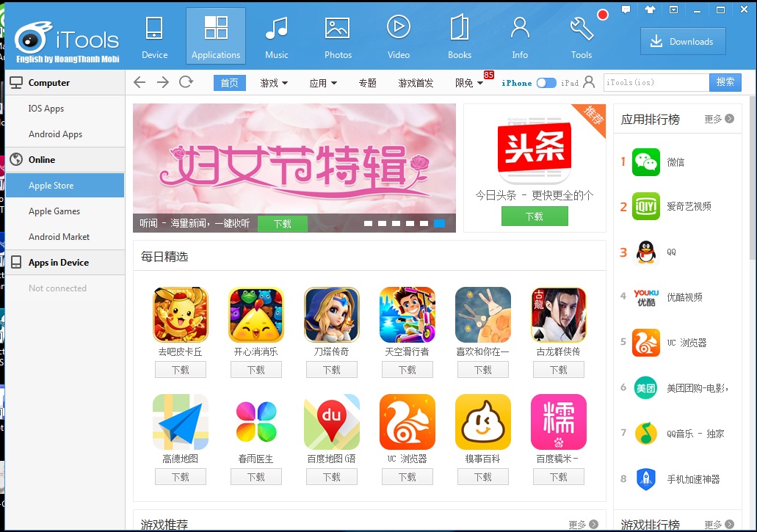757x532 pixels.
Task: Click the 搜索 search button
Action: tap(725, 82)
